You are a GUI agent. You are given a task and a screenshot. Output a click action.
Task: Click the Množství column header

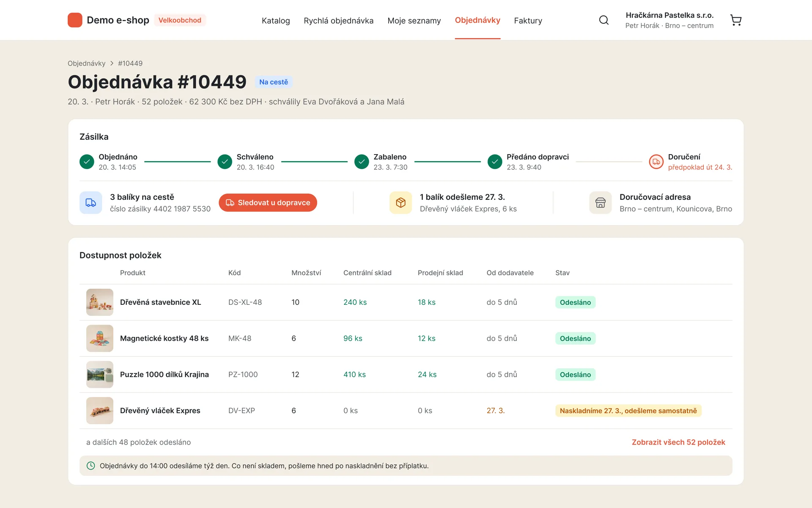[306, 273]
